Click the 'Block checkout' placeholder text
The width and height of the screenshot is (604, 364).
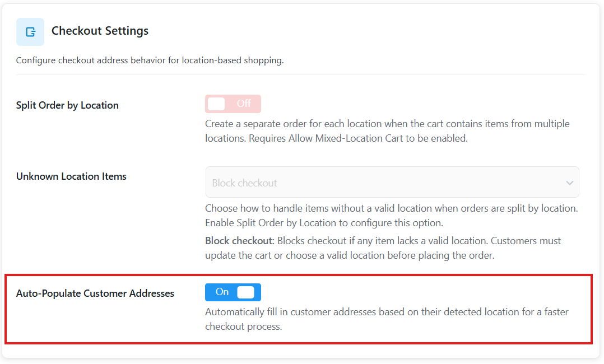pos(245,183)
